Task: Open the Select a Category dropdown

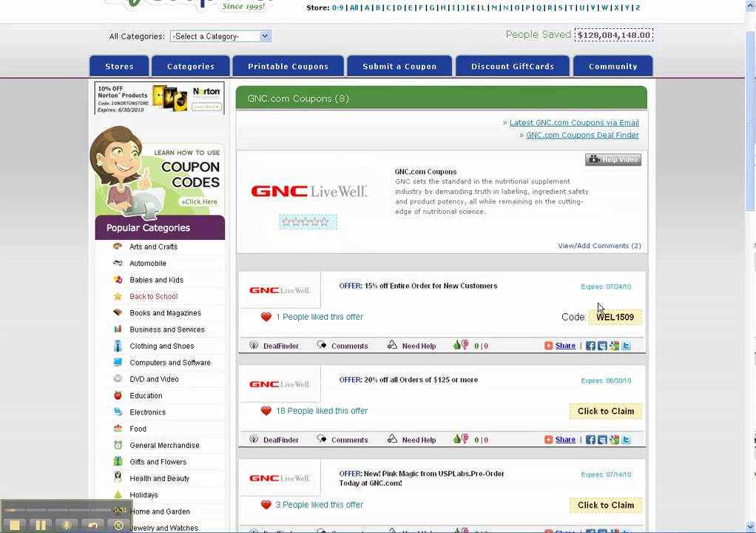Action: click(x=220, y=36)
